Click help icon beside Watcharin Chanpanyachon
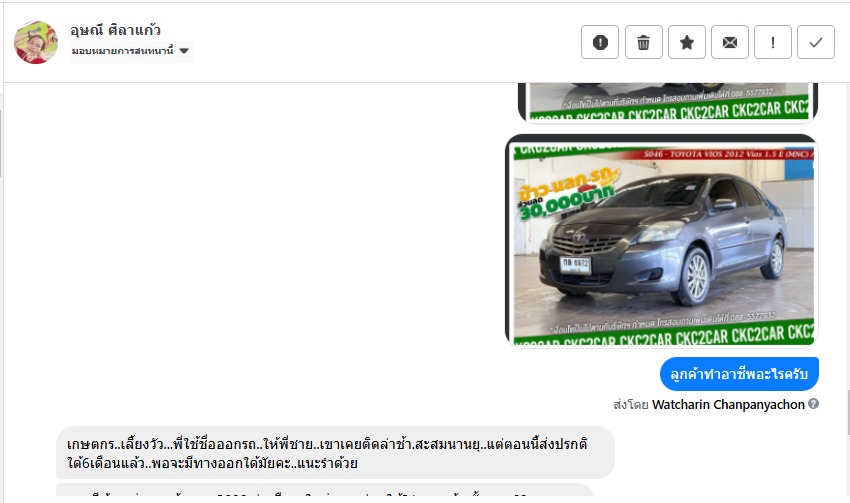Screen dimensions: 850x503 813,404
